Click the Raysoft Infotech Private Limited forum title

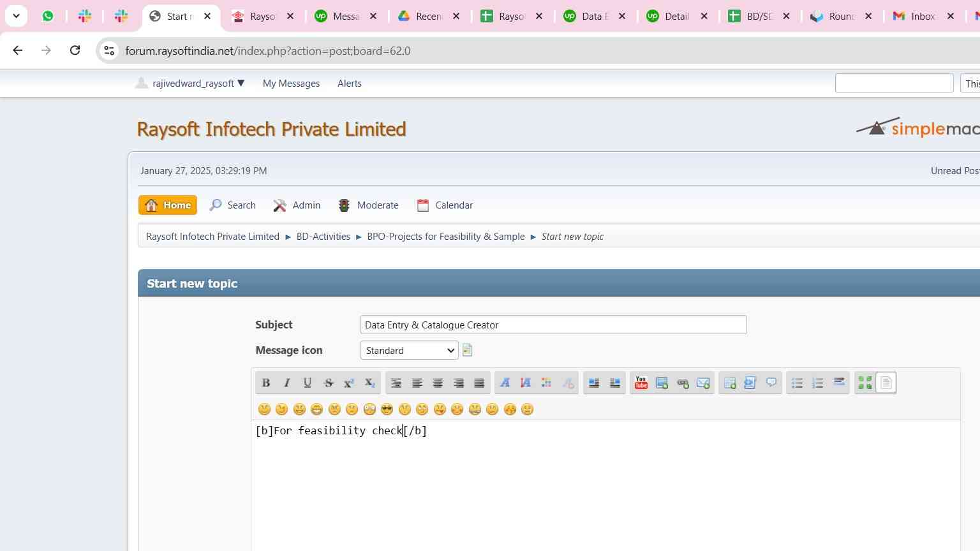tap(271, 129)
